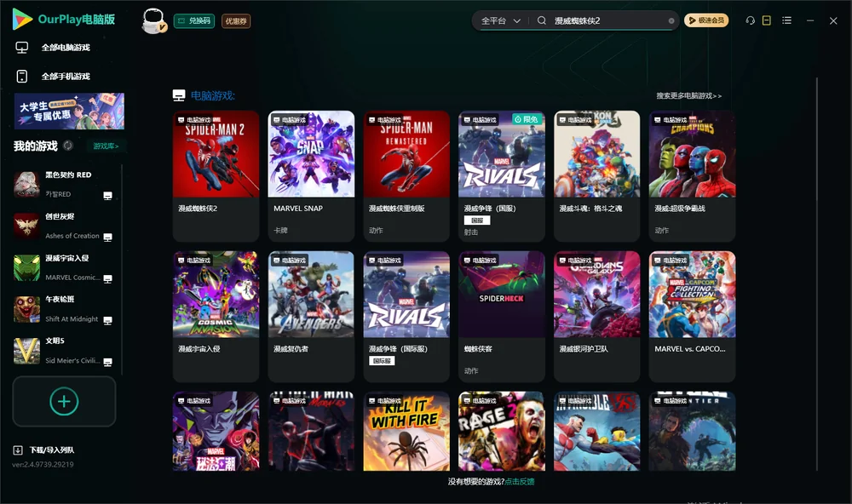Refresh the 我的游戏 list

coord(68,146)
